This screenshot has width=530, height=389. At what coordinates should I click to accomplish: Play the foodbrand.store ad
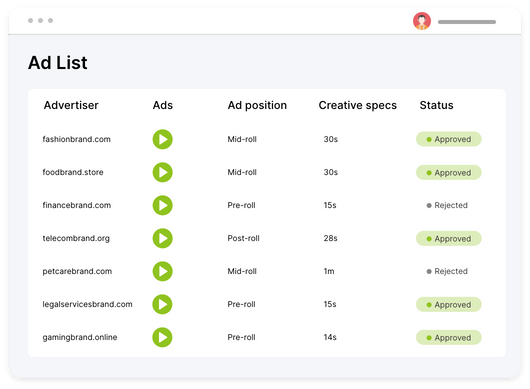point(163,172)
